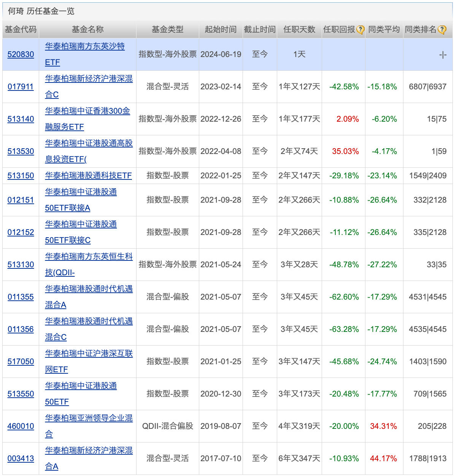The width and height of the screenshot is (454, 476).
Task: Select the ranking 205|228 cell
Action: coord(432,426)
